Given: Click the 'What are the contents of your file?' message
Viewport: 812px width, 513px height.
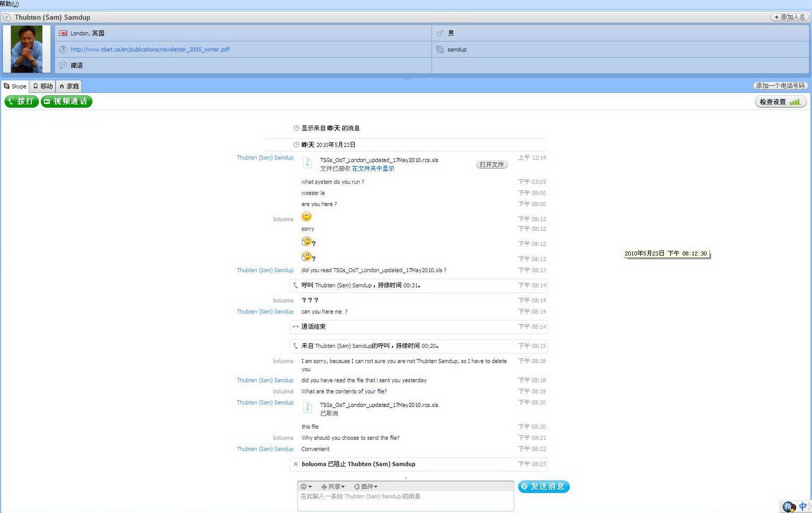Looking at the screenshot, I should pyautogui.click(x=344, y=392).
